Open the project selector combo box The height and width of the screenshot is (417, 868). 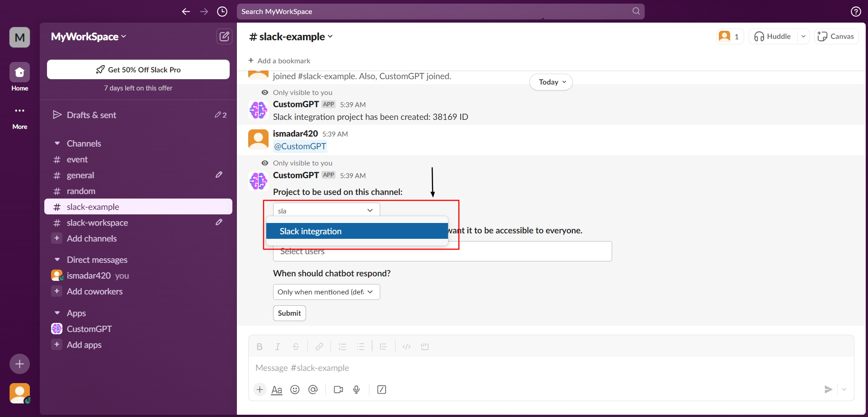326,210
